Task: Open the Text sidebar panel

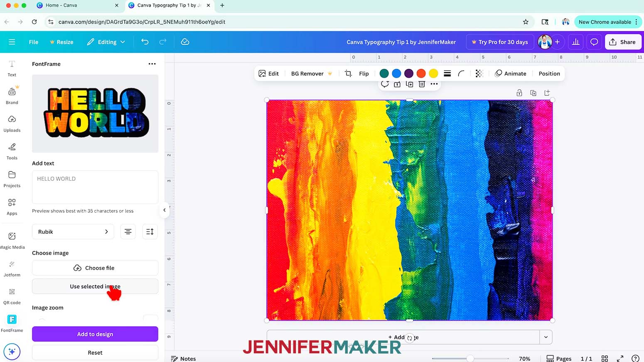Action: pyautogui.click(x=12, y=68)
